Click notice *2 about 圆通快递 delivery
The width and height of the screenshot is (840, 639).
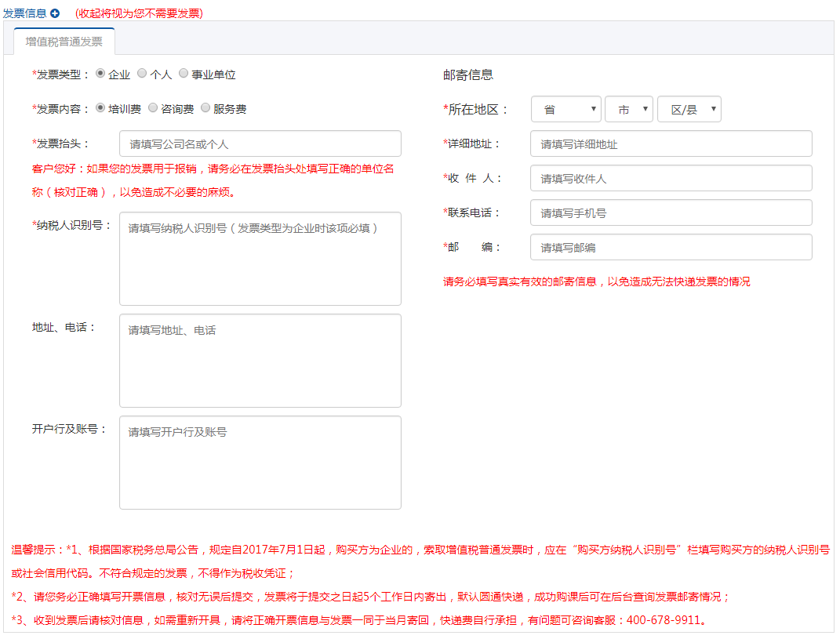[x=370, y=597]
